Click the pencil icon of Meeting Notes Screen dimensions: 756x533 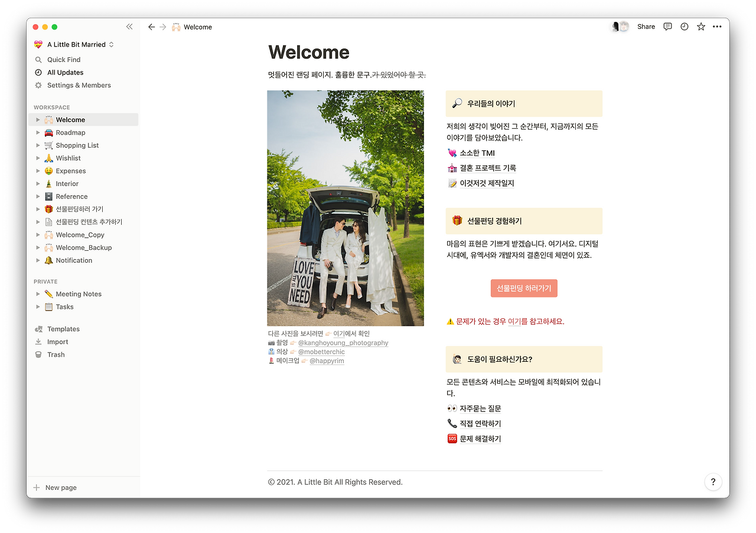coord(49,294)
